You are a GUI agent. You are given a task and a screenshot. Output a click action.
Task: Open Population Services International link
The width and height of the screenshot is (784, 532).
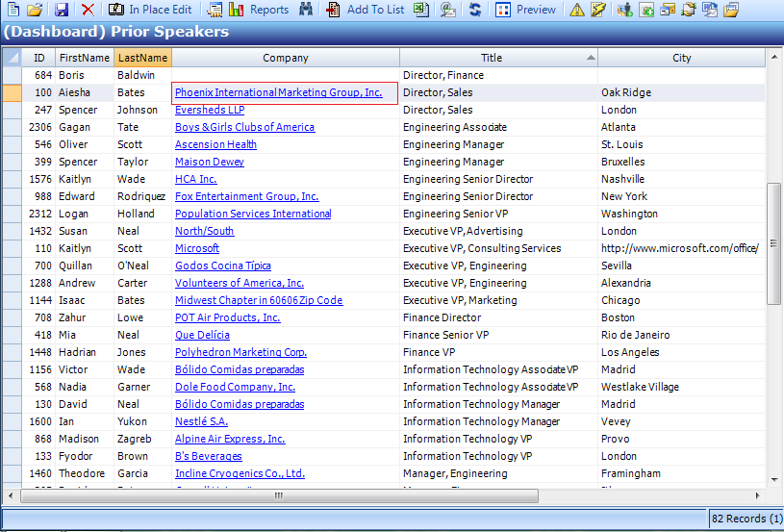(253, 214)
